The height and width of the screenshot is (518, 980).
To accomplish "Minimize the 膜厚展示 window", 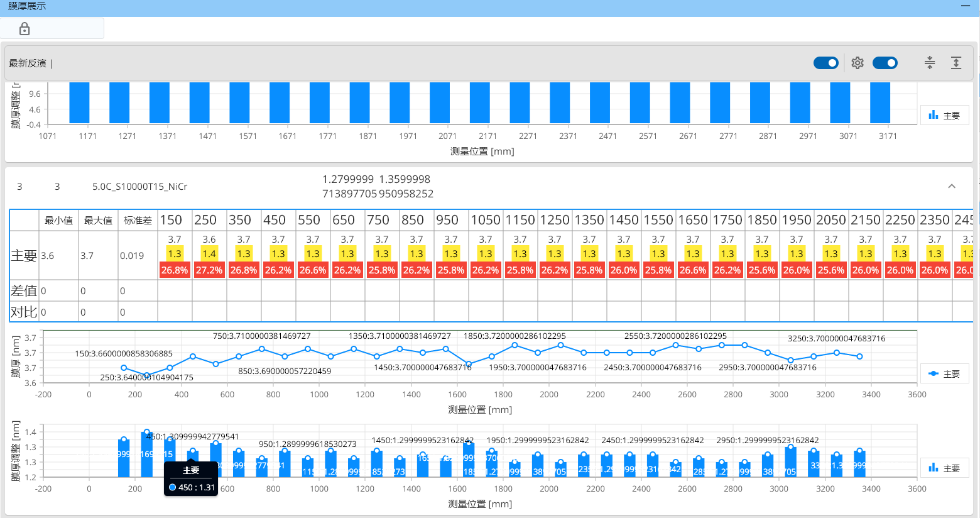I will pos(966,6).
